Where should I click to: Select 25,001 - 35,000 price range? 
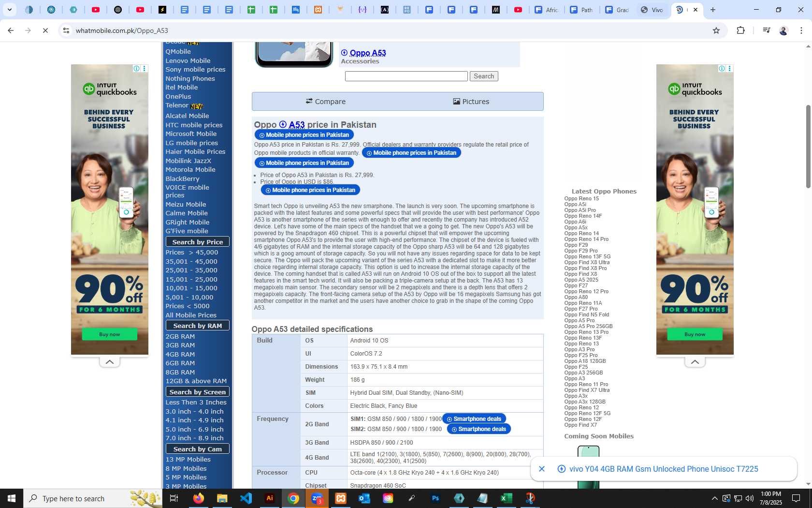(x=191, y=270)
